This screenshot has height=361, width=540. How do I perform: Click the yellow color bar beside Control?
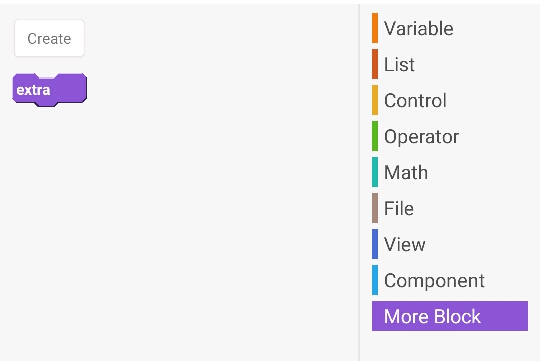click(x=375, y=100)
